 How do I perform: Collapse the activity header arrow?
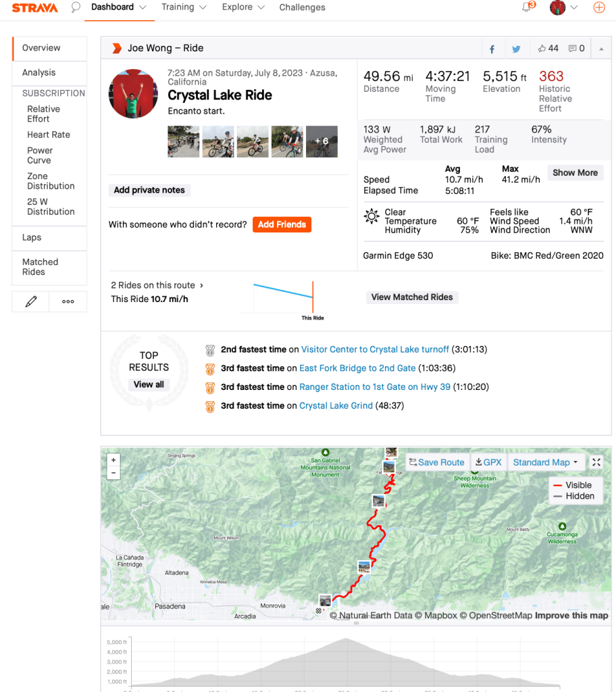point(600,49)
